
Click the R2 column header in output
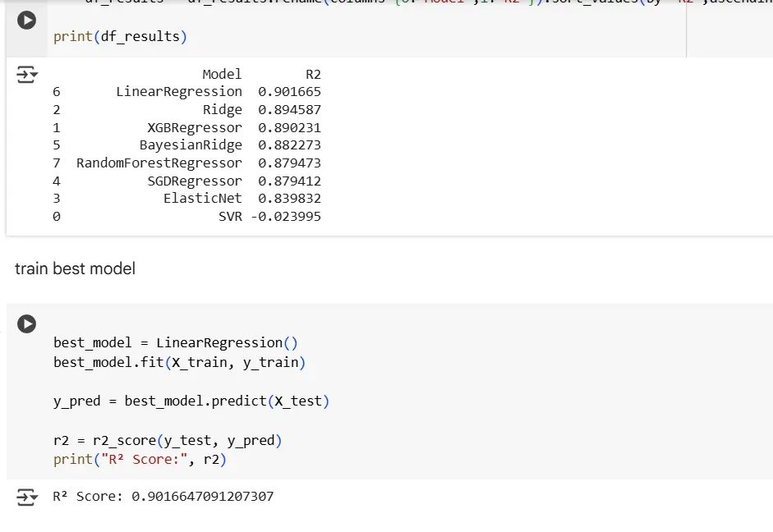click(312, 75)
